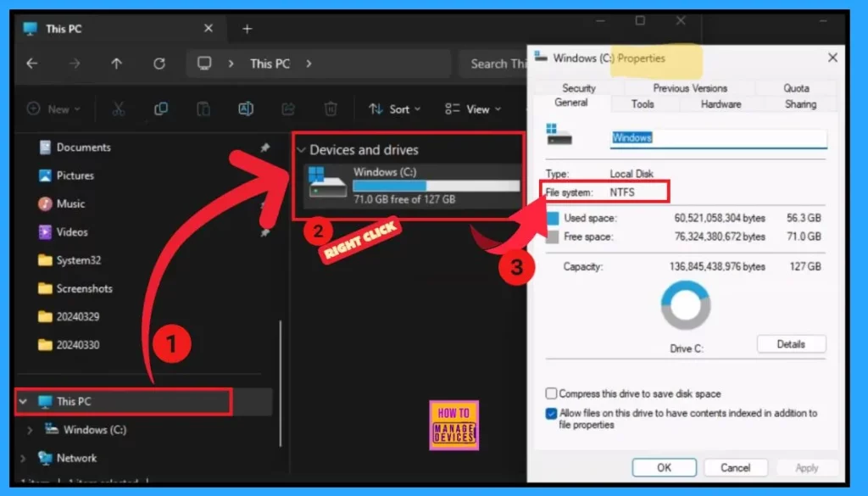
Task: Click OK in the Properties dialog
Action: point(665,468)
